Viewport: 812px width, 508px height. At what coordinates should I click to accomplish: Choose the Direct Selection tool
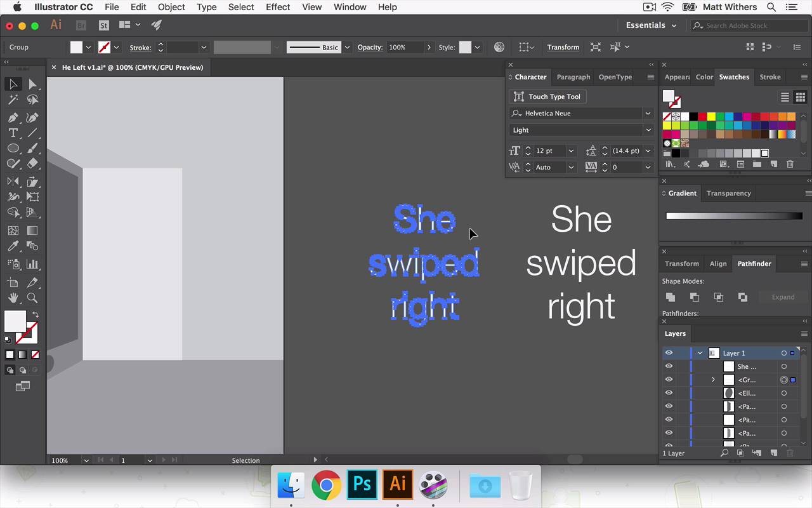(x=32, y=84)
